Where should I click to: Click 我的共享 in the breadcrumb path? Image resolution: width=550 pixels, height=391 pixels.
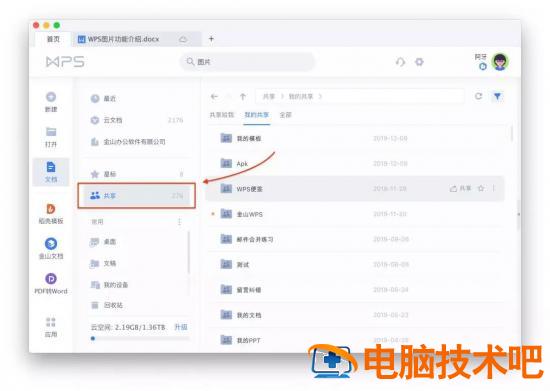(301, 96)
